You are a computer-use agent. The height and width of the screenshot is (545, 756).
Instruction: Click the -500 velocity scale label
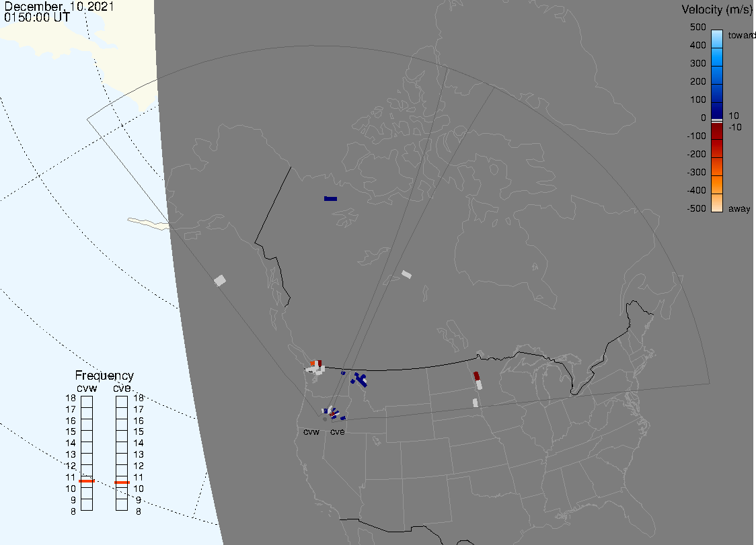(x=696, y=208)
